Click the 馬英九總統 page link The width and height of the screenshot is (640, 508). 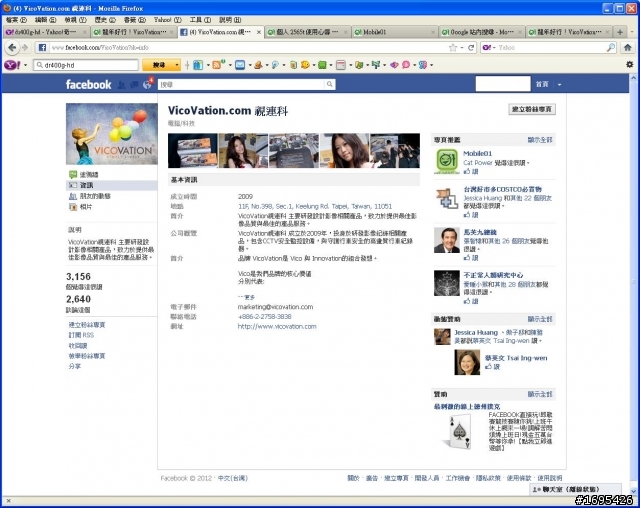(480, 232)
